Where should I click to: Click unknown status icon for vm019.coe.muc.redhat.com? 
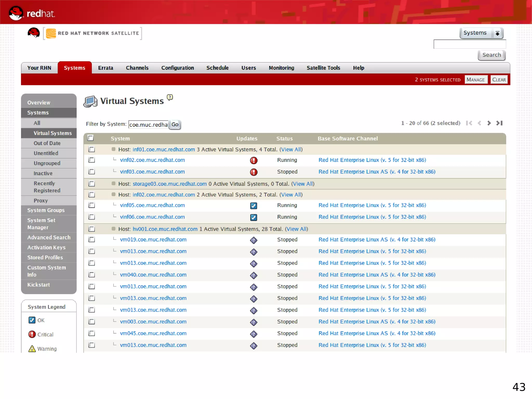tap(254, 240)
